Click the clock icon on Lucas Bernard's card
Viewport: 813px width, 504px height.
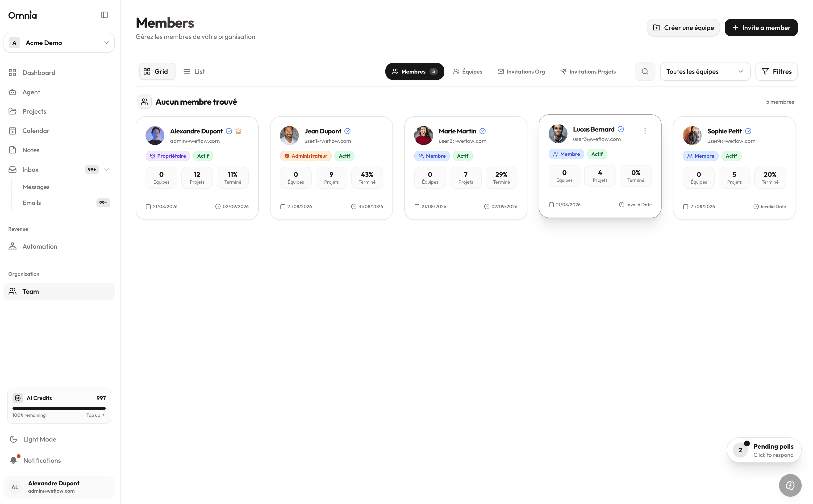[x=621, y=205]
